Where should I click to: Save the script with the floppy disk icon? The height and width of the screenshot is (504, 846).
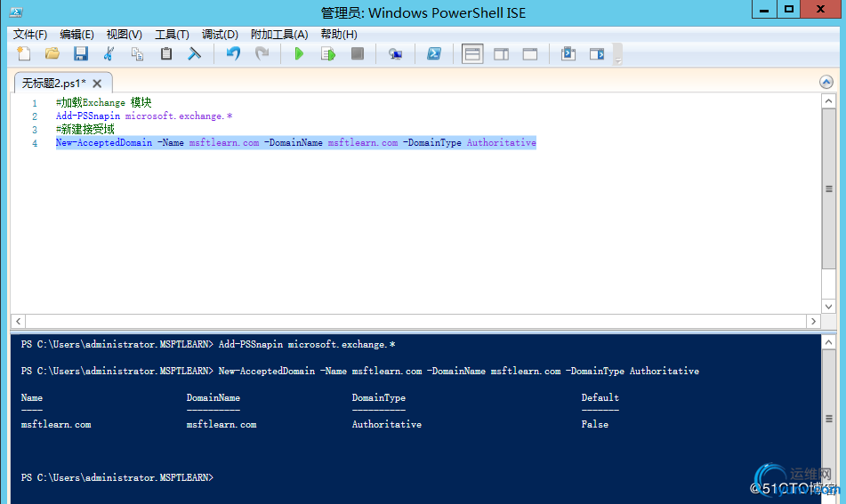81,53
